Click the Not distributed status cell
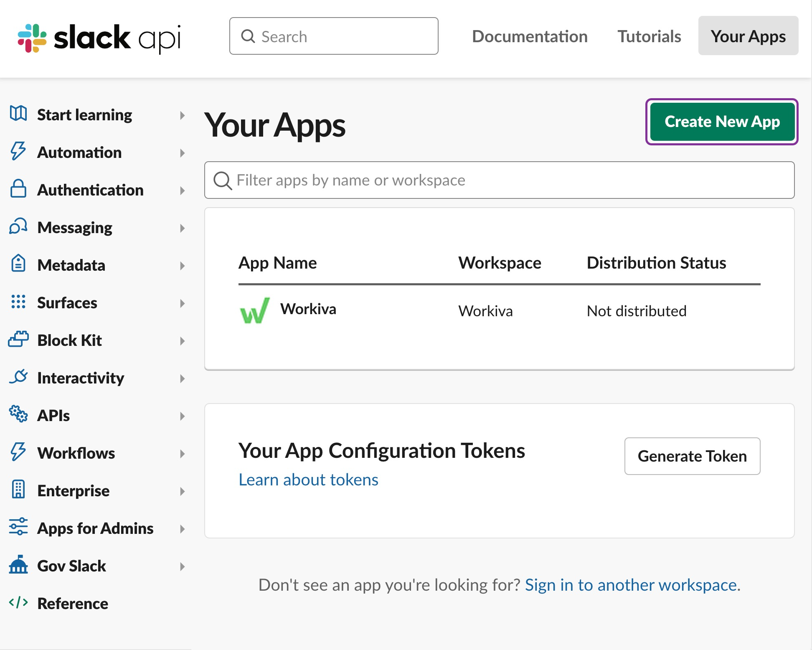The image size is (812, 650). [637, 311]
